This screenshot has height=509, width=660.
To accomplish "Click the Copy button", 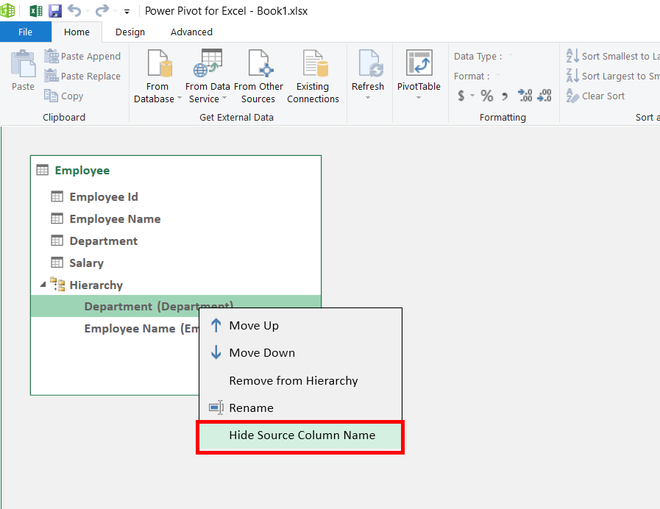I will point(64,96).
